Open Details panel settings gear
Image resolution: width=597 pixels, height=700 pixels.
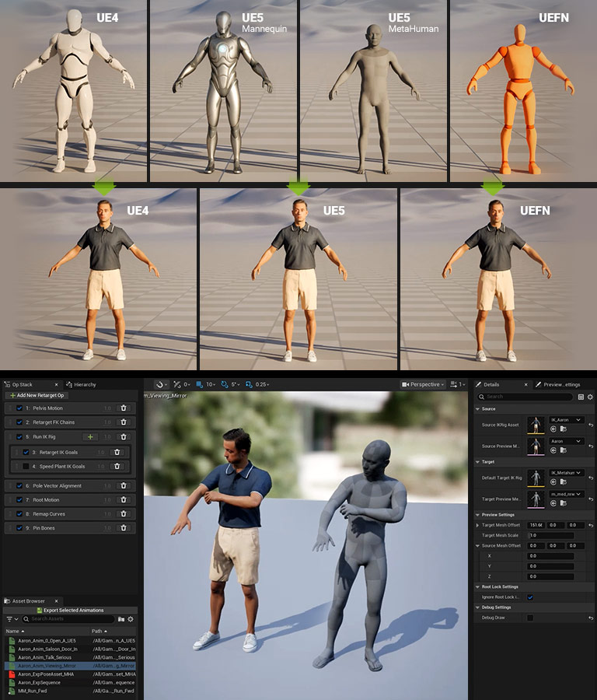(590, 397)
